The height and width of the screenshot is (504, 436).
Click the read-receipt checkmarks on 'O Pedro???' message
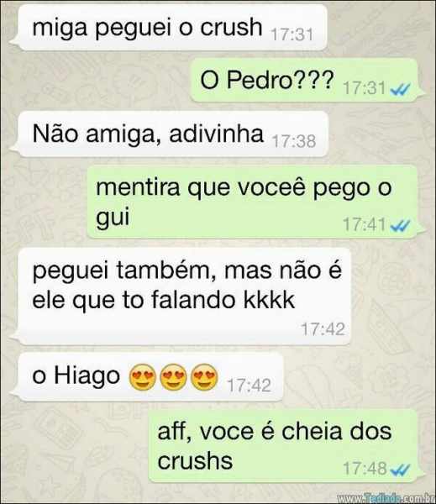tap(400, 90)
